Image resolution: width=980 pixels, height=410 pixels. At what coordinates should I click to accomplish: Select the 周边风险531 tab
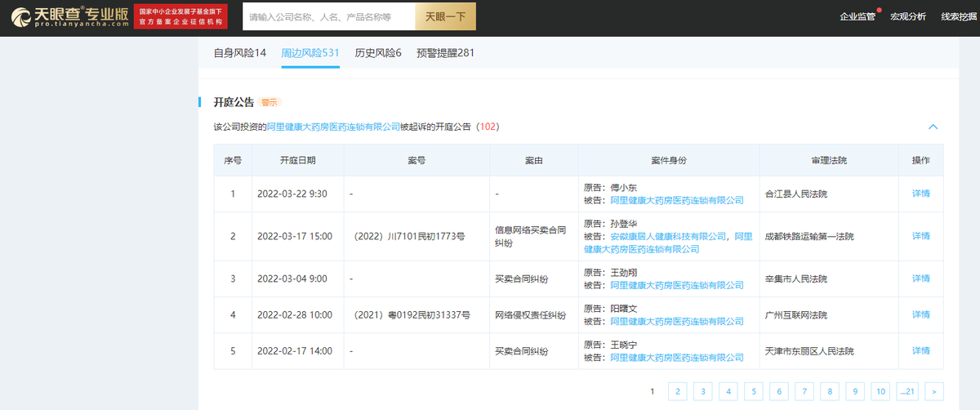[310, 53]
